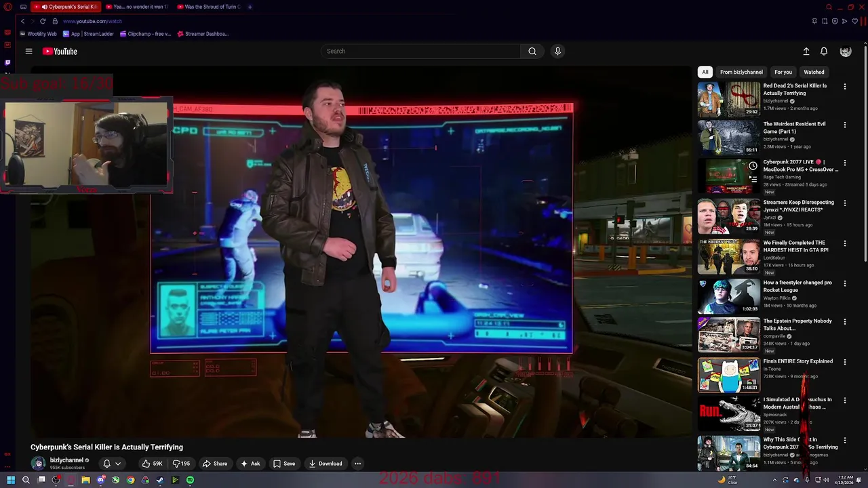Open options for freestyler Rocket League video

click(845, 283)
